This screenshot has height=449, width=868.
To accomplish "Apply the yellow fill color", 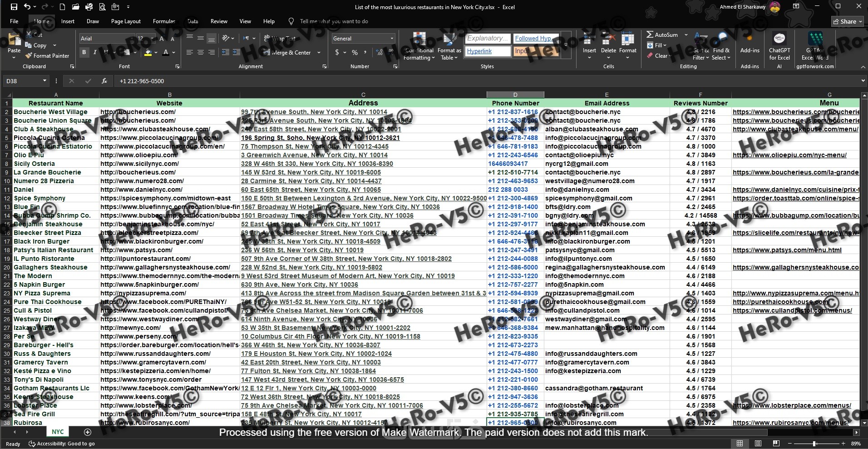I will click(x=148, y=53).
